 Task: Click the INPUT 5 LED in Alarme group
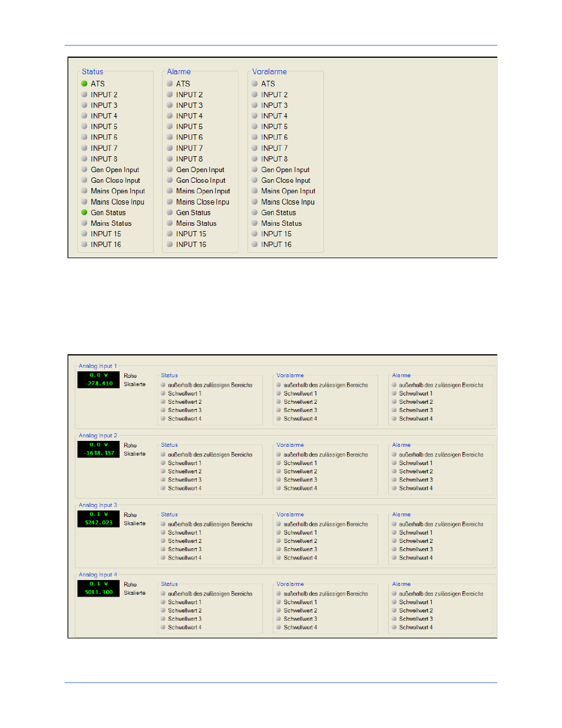[170, 126]
